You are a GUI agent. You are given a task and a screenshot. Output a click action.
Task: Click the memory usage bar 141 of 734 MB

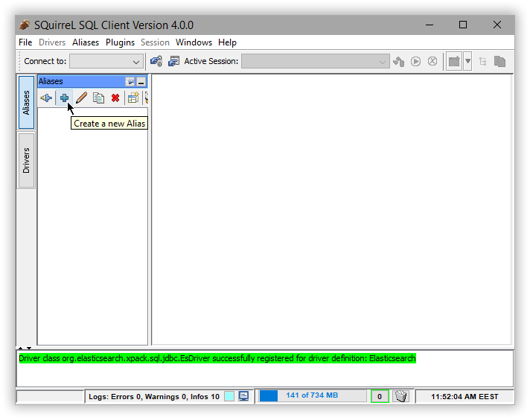313,395
